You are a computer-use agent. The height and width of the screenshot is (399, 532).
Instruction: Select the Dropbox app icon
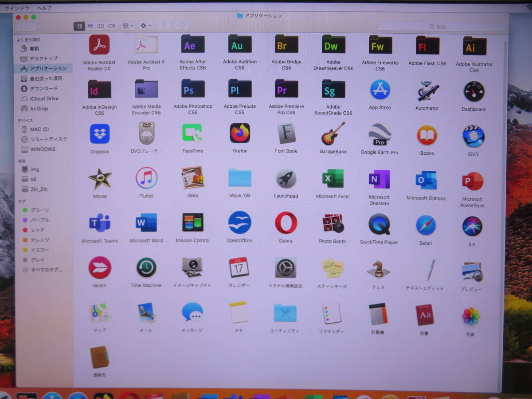(99, 134)
